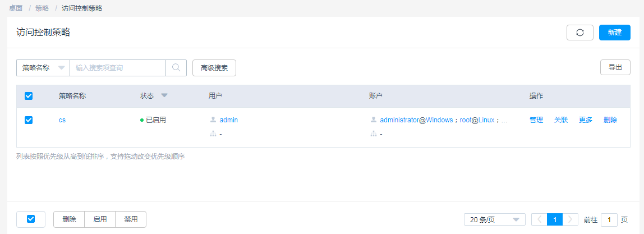
Task: Toggle the bottom select-all checkbox
Action: pos(31,219)
